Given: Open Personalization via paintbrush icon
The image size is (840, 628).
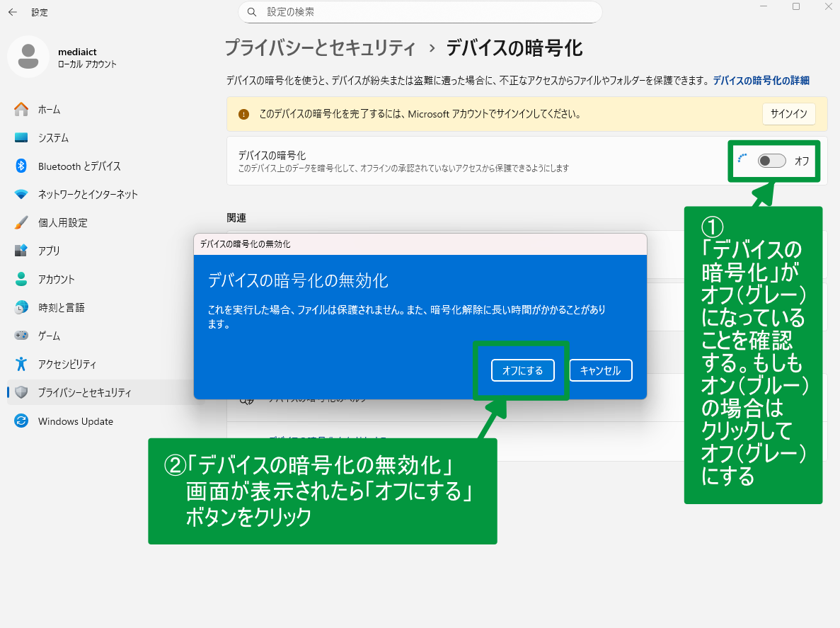Looking at the screenshot, I should [x=21, y=222].
